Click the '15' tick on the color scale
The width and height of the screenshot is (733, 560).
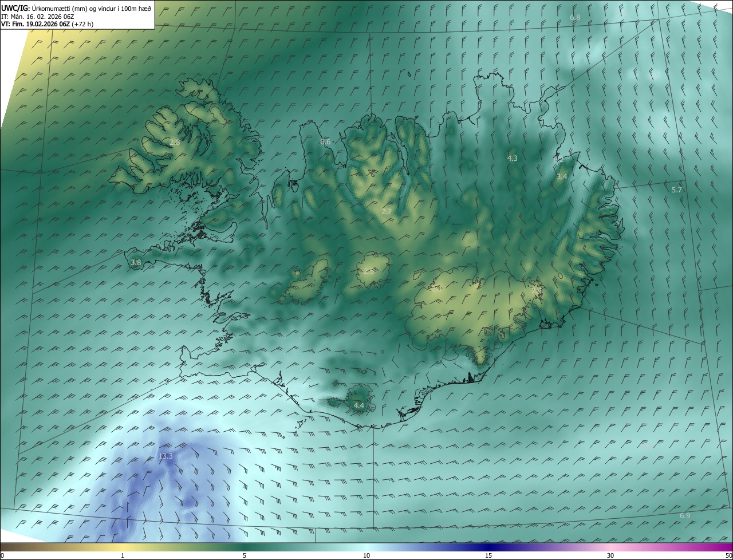tap(488, 555)
